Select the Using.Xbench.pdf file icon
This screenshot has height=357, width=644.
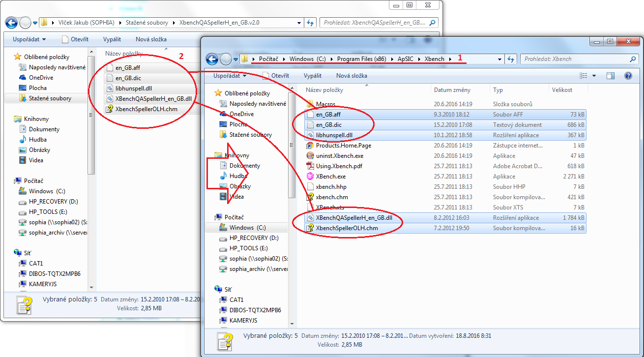click(x=310, y=166)
